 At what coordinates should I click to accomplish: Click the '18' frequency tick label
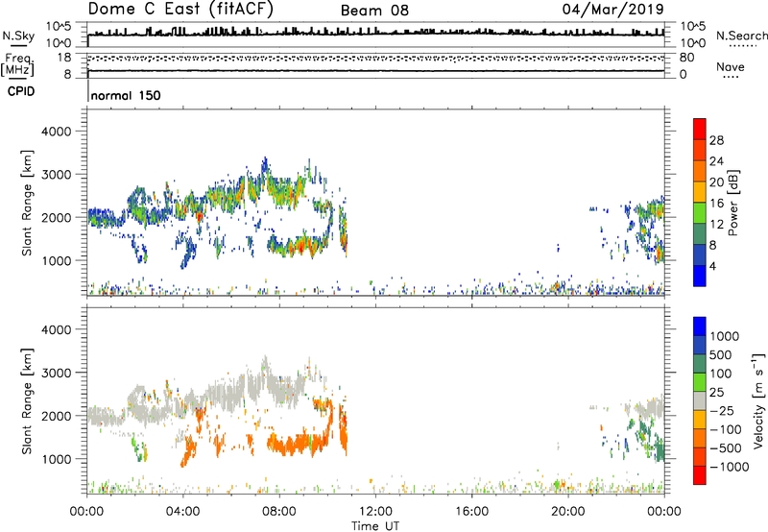tap(64, 58)
